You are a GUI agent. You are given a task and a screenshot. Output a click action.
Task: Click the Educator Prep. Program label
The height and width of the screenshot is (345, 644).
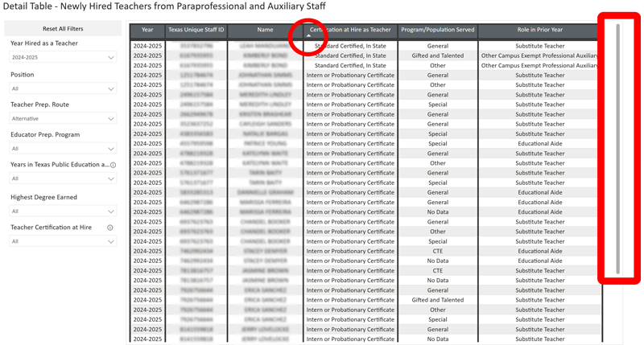(x=45, y=134)
